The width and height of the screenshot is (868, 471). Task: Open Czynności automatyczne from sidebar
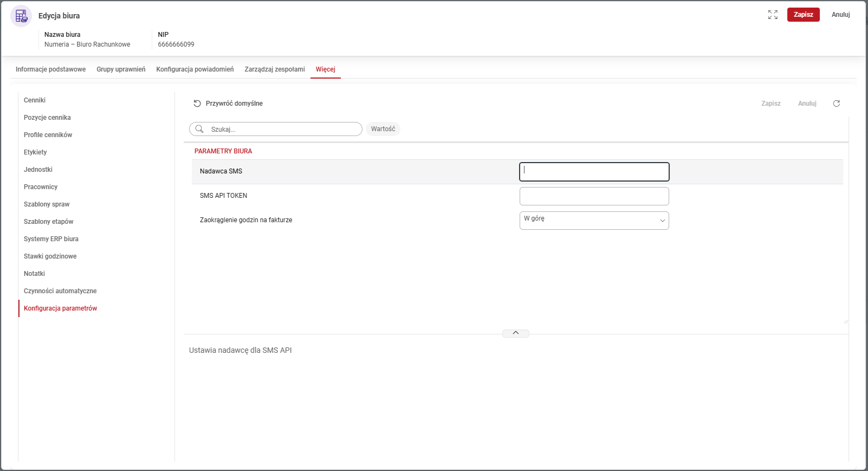pyautogui.click(x=60, y=291)
